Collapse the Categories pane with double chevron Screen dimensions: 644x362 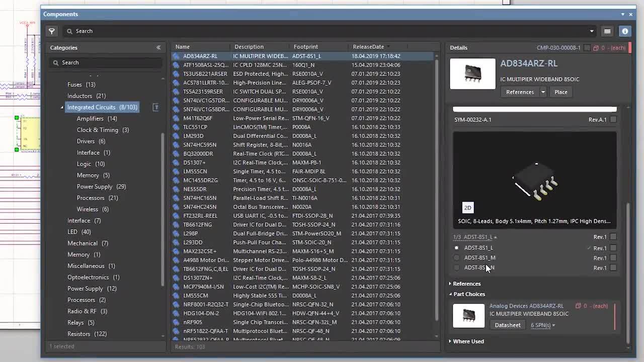(158, 48)
